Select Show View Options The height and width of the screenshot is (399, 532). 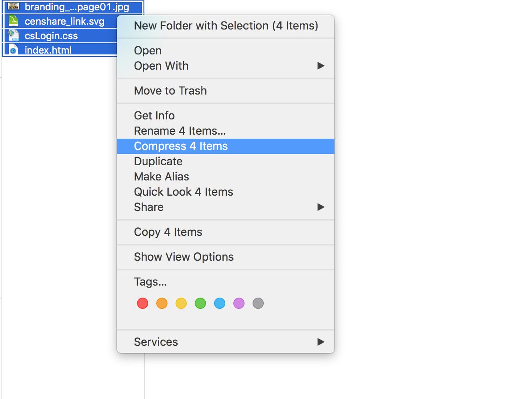click(x=184, y=257)
